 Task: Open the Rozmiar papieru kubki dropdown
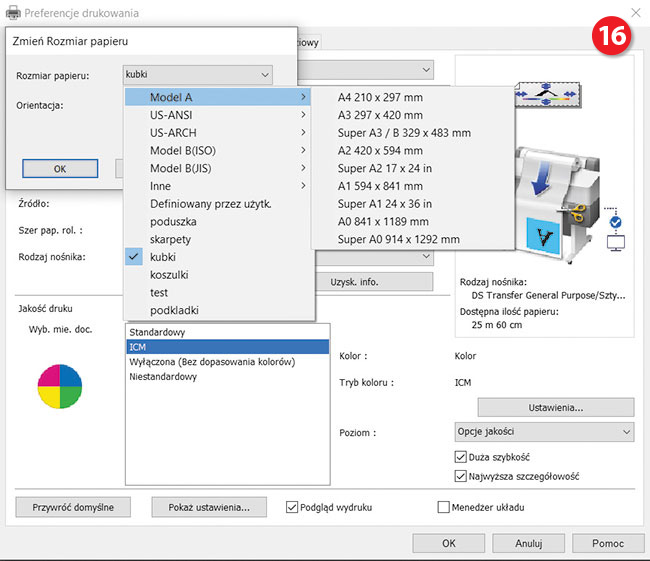point(197,74)
